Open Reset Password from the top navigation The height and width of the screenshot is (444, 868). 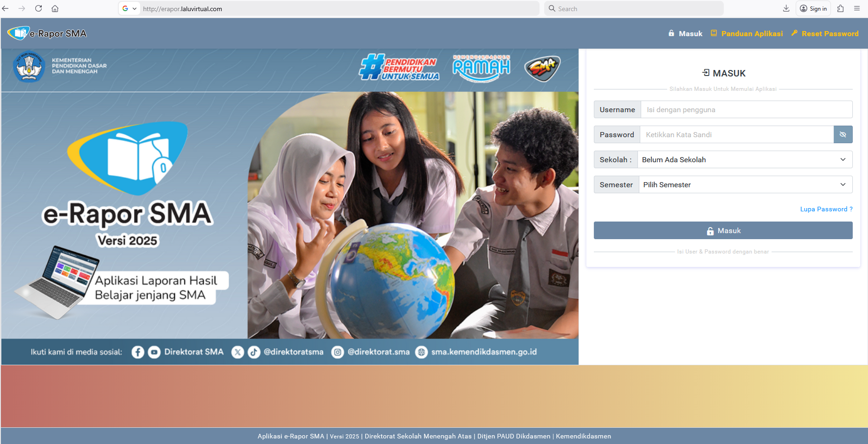coord(825,33)
